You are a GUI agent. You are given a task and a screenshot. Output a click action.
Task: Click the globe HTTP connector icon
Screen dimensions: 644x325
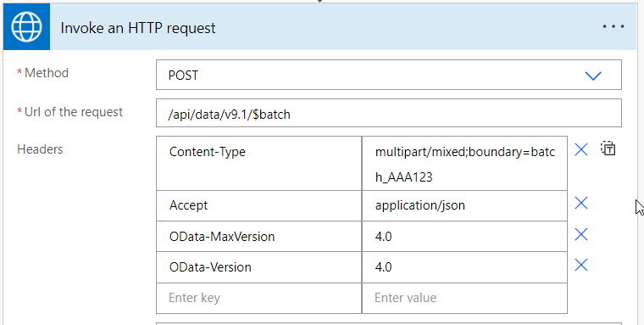27,27
